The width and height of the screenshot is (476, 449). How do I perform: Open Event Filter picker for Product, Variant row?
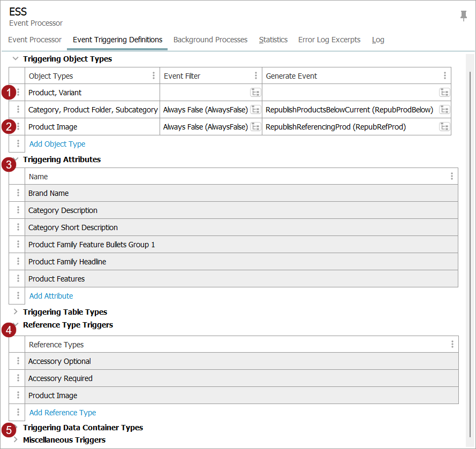(x=255, y=93)
